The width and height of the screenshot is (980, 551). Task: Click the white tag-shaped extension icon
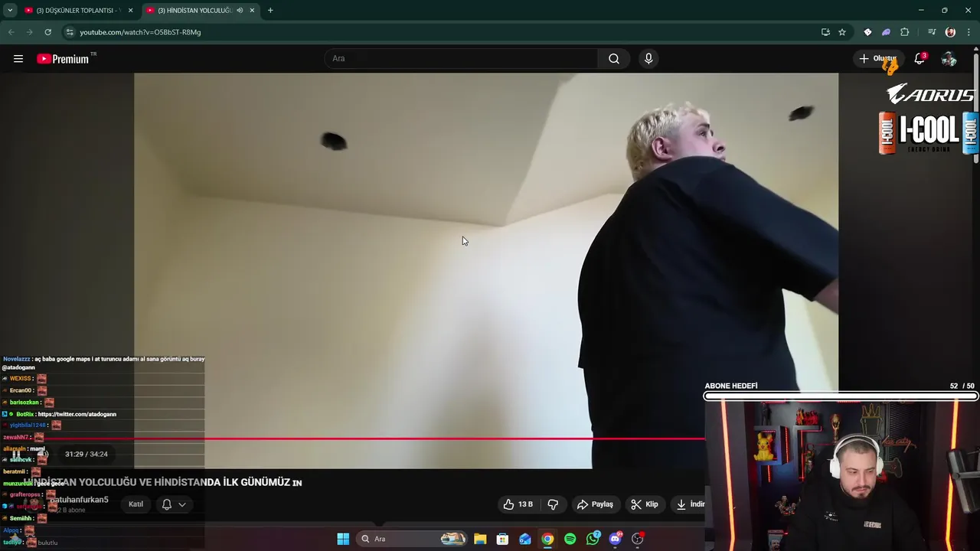tap(867, 32)
